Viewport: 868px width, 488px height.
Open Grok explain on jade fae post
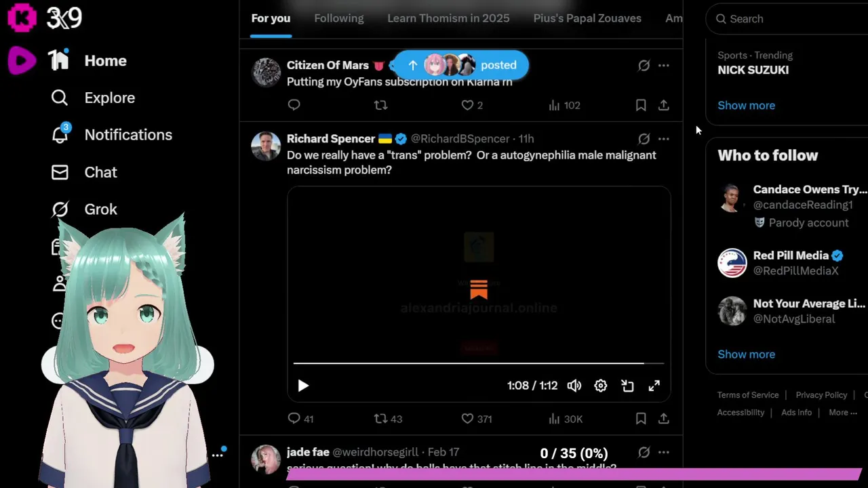tap(644, 452)
